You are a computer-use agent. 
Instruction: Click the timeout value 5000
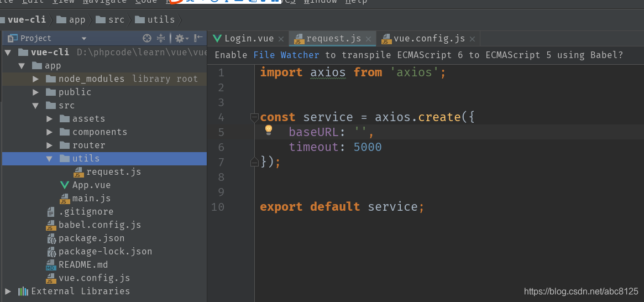point(368,147)
